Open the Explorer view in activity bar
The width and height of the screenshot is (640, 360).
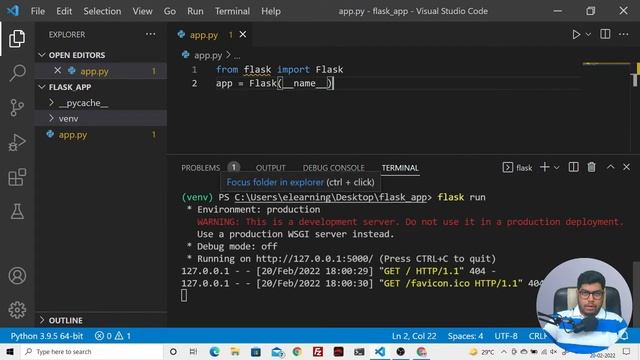coord(17,39)
